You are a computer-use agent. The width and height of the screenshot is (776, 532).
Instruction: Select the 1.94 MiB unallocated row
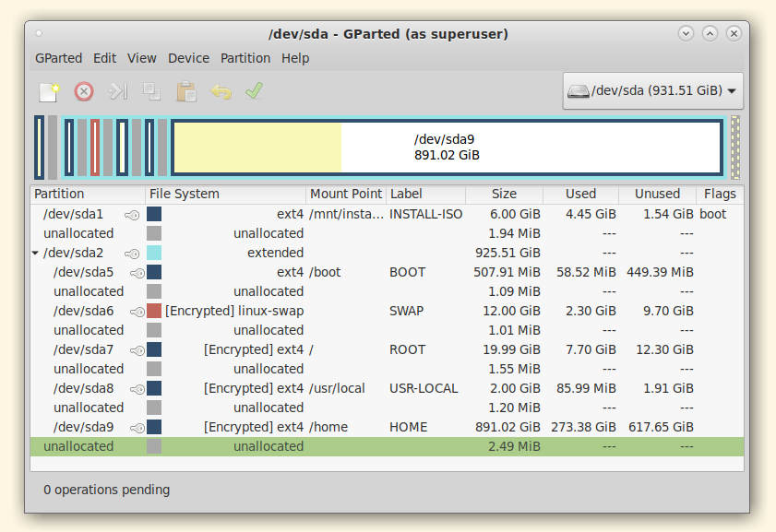pyautogui.click(x=387, y=233)
